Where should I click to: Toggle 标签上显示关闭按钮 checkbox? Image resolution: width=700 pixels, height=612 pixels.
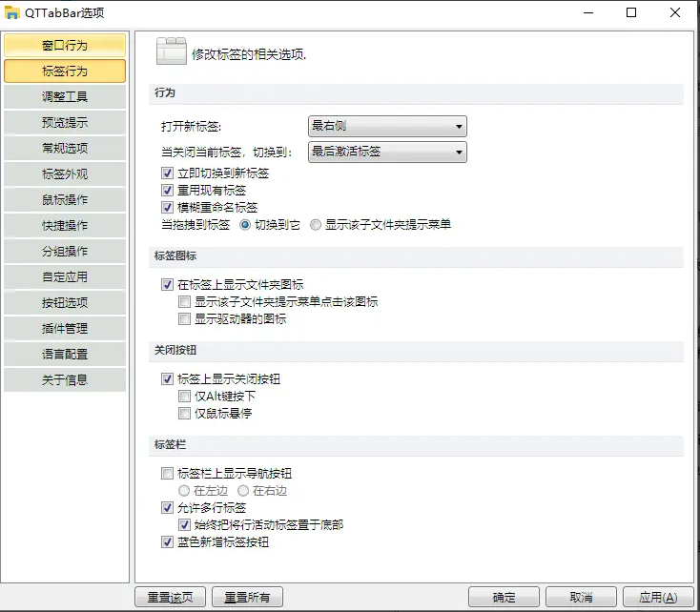(x=168, y=379)
